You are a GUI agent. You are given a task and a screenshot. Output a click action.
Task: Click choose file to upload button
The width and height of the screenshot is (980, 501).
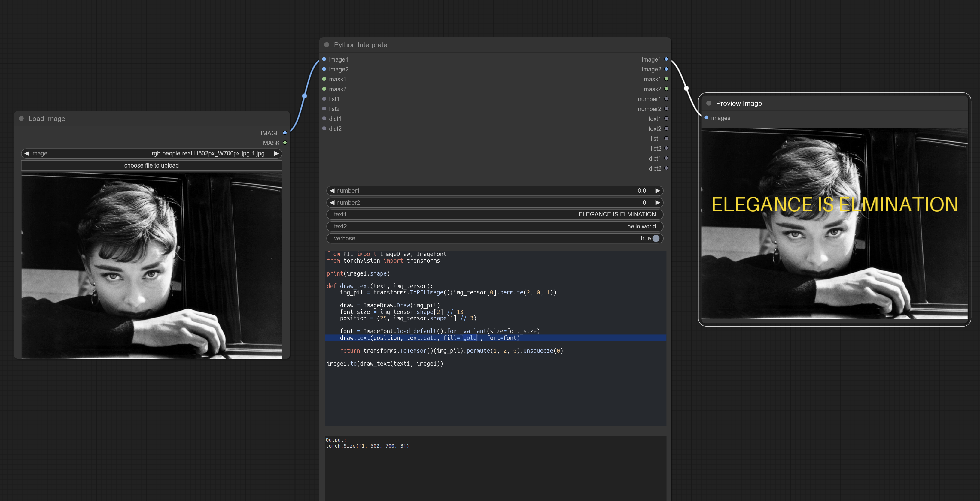click(x=151, y=165)
